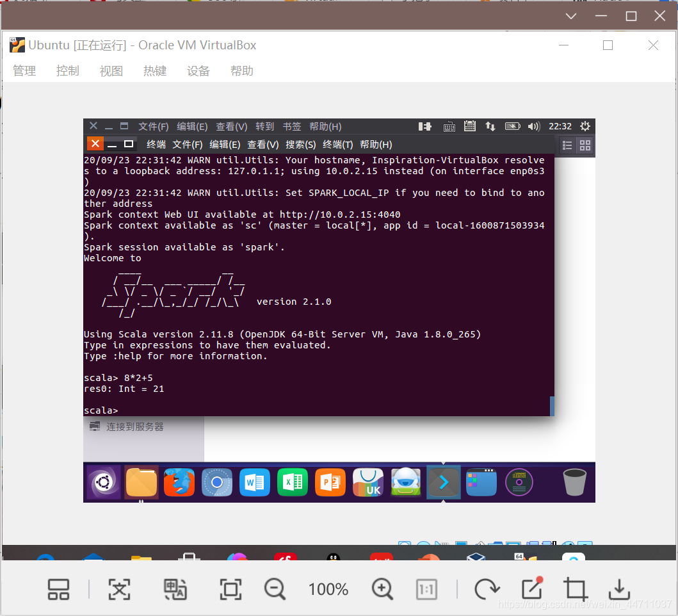Open the sound volume indicator
Screen dimensions: 678x616
click(x=534, y=126)
